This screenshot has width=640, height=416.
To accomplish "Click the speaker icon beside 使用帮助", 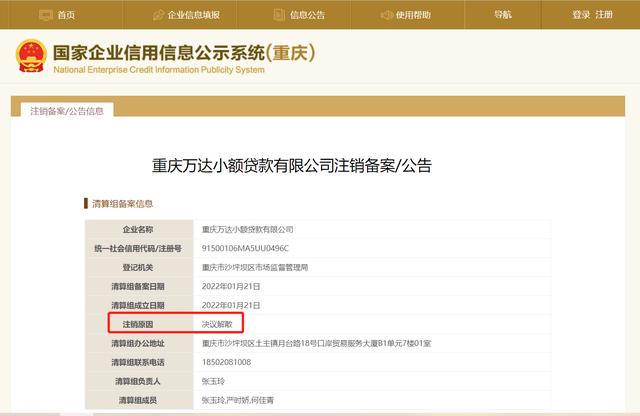I will (x=387, y=15).
